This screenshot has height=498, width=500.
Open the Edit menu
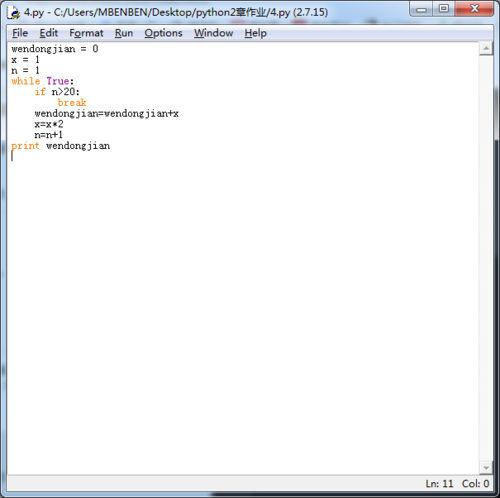[x=49, y=33]
